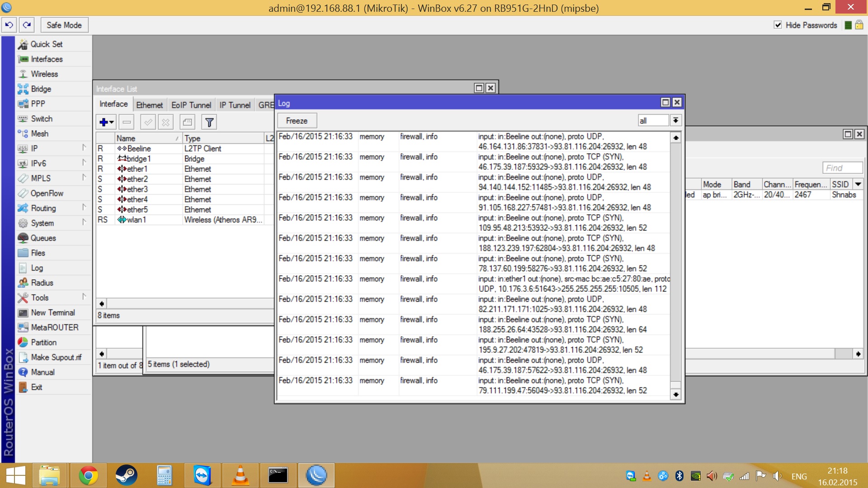Click the OpenFlow sidebar icon
Image resolution: width=868 pixels, height=488 pixels.
point(23,193)
